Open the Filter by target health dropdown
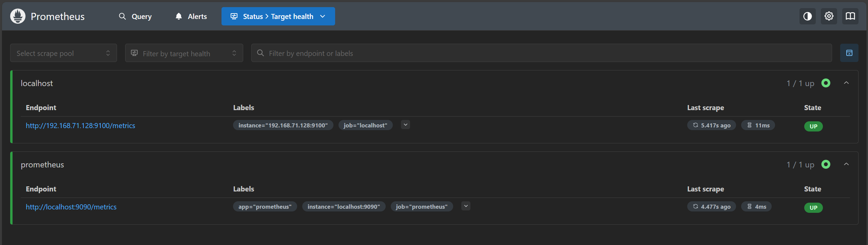This screenshot has width=868, height=245. point(184,53)
